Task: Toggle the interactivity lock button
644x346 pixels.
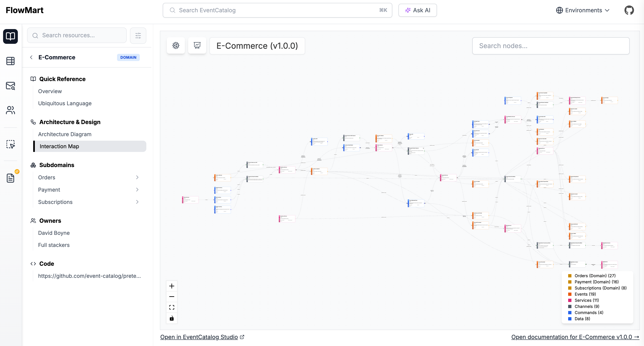Action: pos(172,318)
